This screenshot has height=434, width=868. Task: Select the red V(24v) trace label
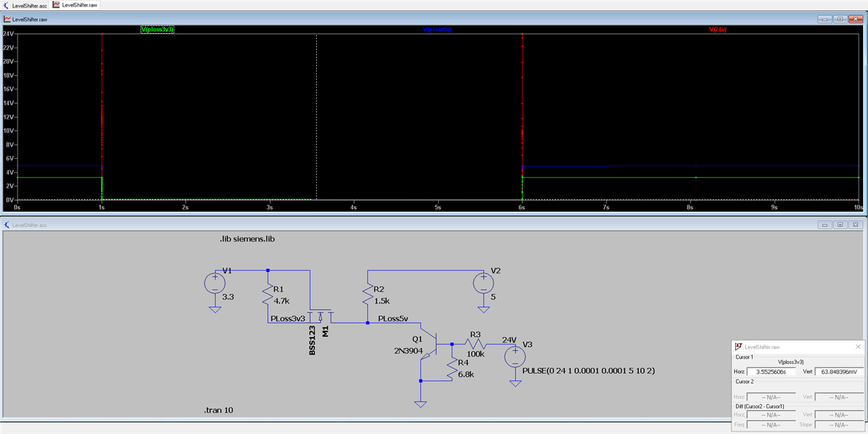(x=721, y=30)
